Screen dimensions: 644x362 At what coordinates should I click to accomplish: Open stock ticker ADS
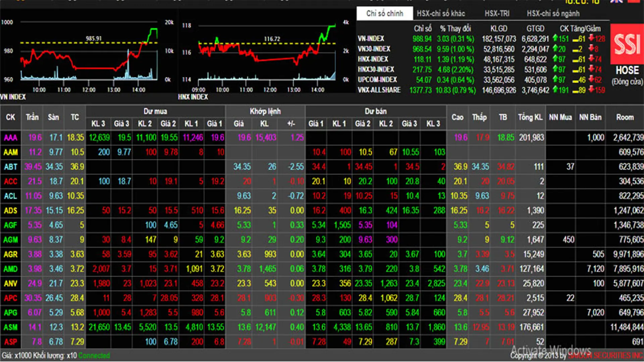coord(10,211)
